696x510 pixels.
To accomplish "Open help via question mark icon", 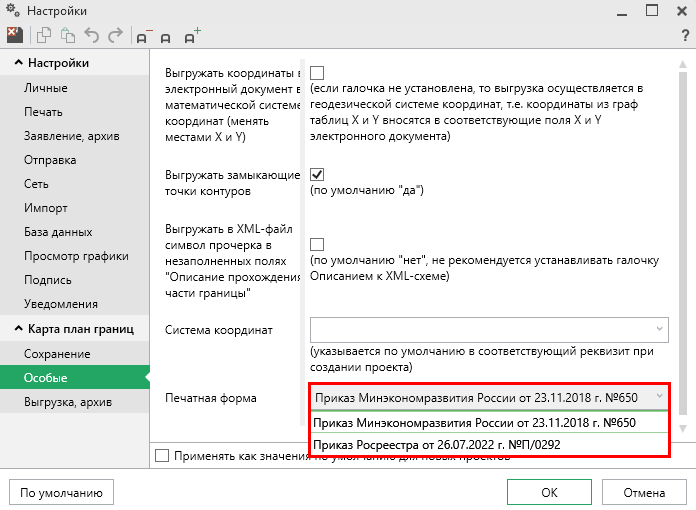I will pyautogui.click(x=684, y=36).
